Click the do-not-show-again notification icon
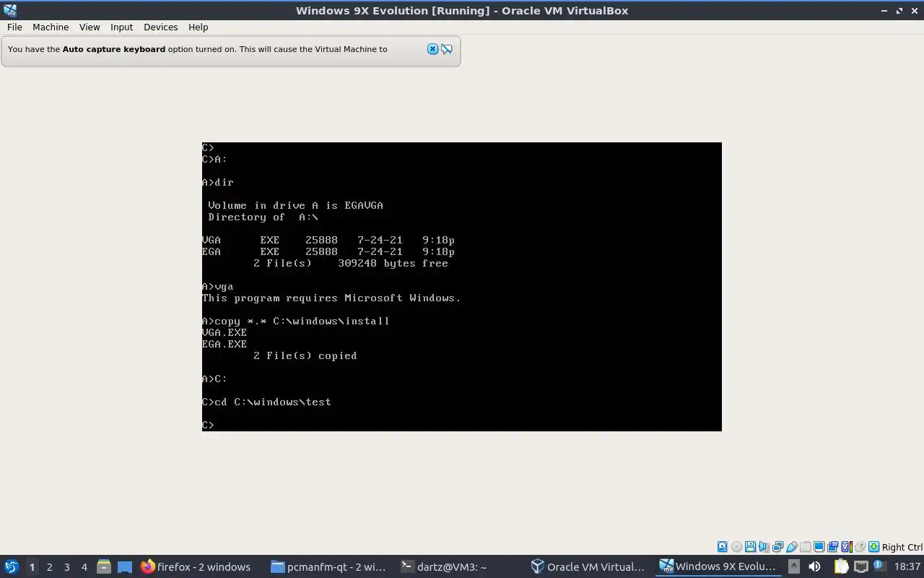This screenshot has height=578, width=924. tap(447, 49)
